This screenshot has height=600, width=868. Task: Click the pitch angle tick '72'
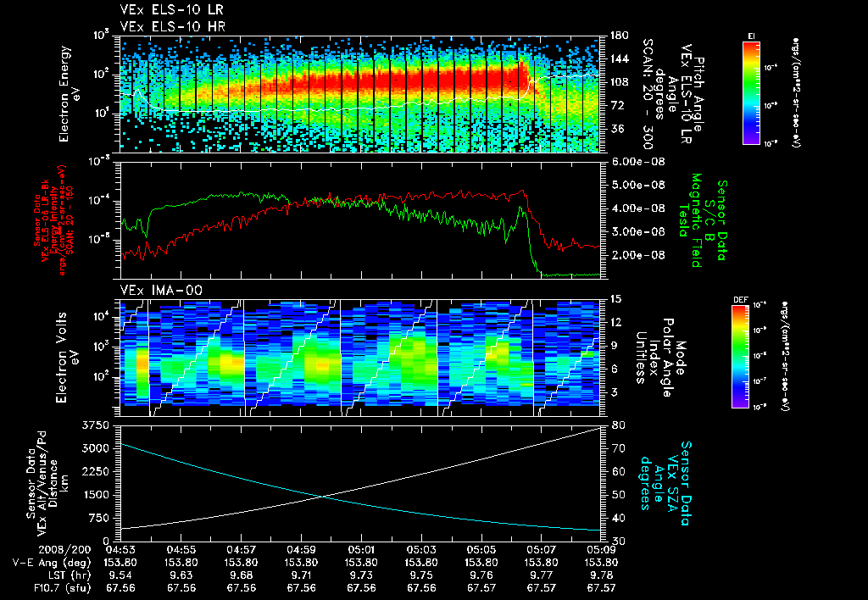coord(617,105)
